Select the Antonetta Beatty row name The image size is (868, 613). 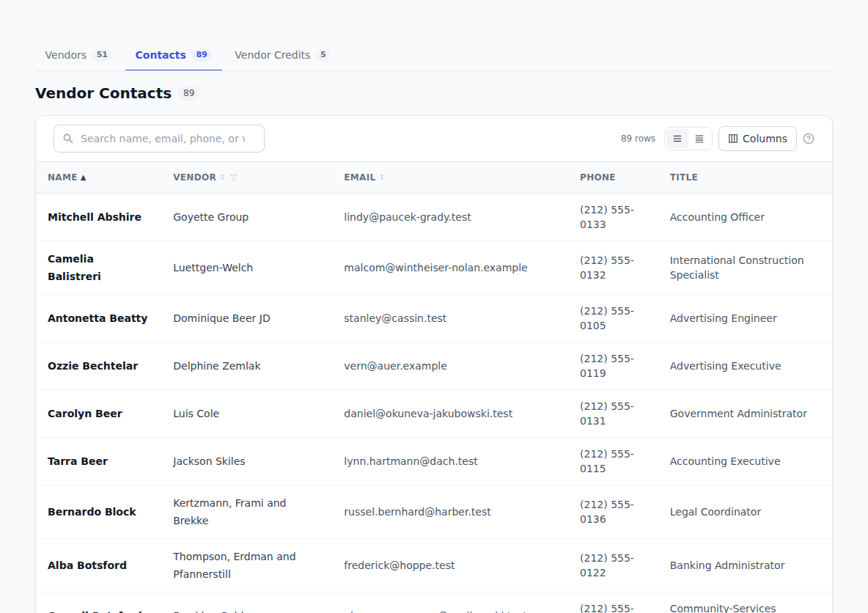98,318
